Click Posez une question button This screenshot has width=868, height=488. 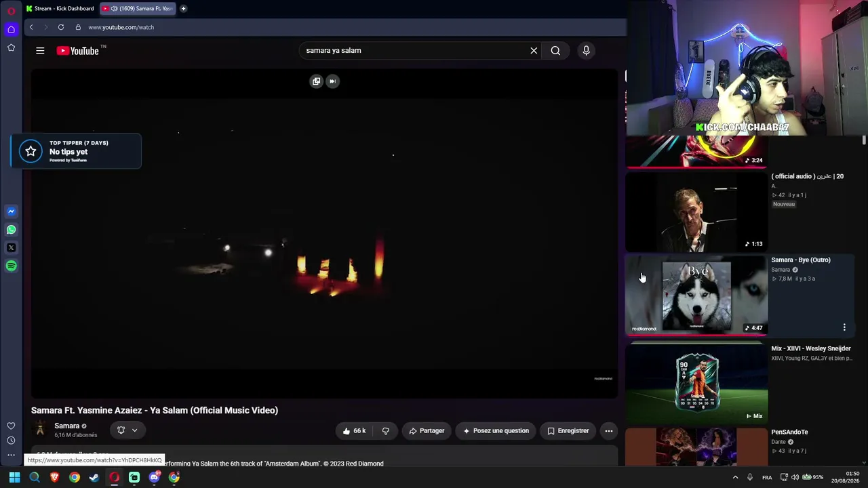point(496,431)
